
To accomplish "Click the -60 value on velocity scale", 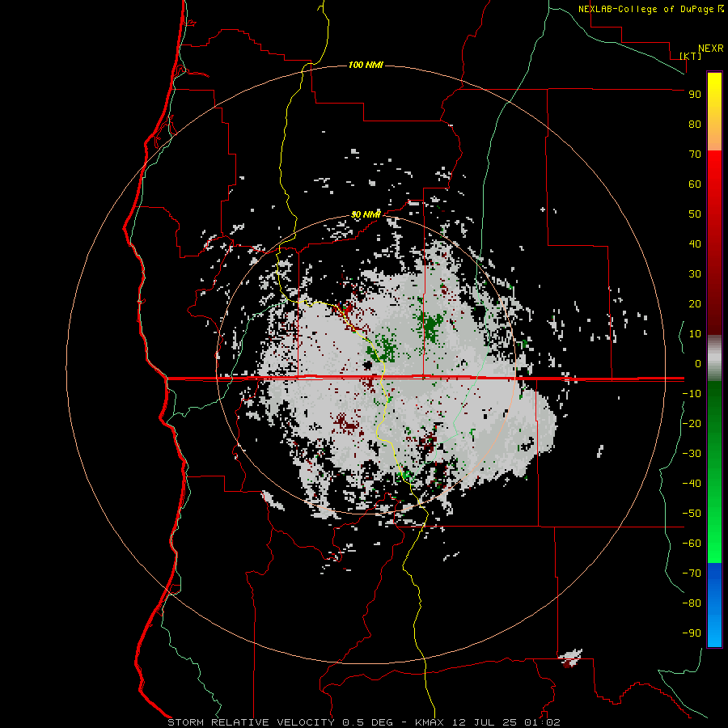I will (x=692, y=544).
